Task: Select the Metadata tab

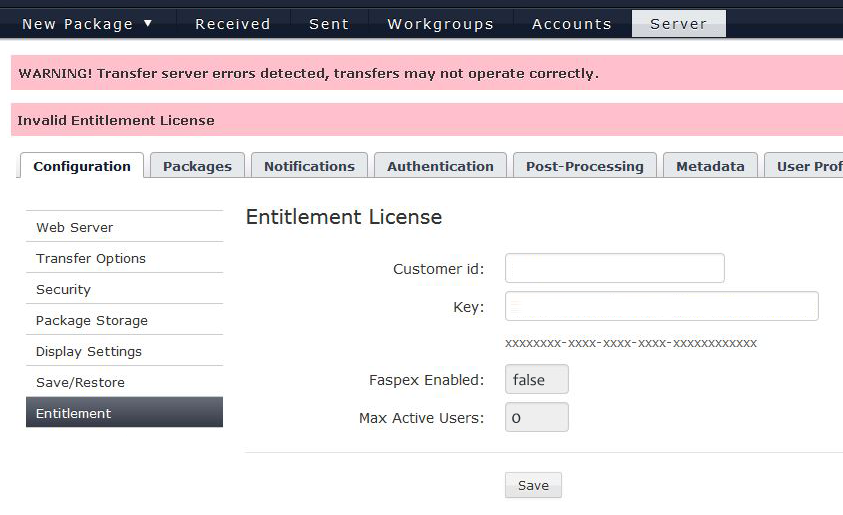Action: tap(710, 166)
